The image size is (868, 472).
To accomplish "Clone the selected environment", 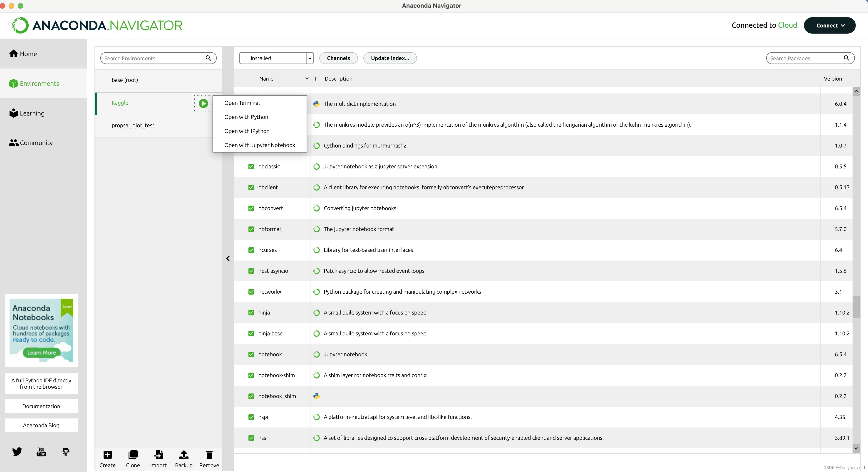I will click(x=133, y=459).
